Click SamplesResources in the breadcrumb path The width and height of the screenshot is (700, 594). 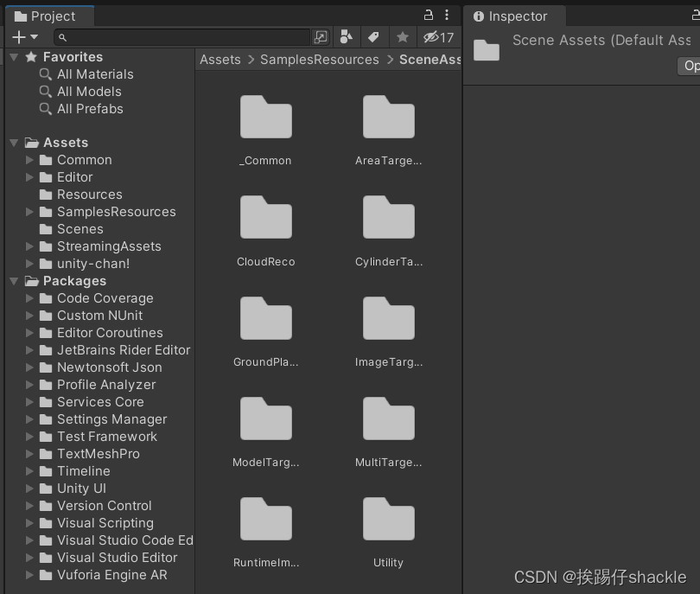pyautogui.click(x=320, y=60)
